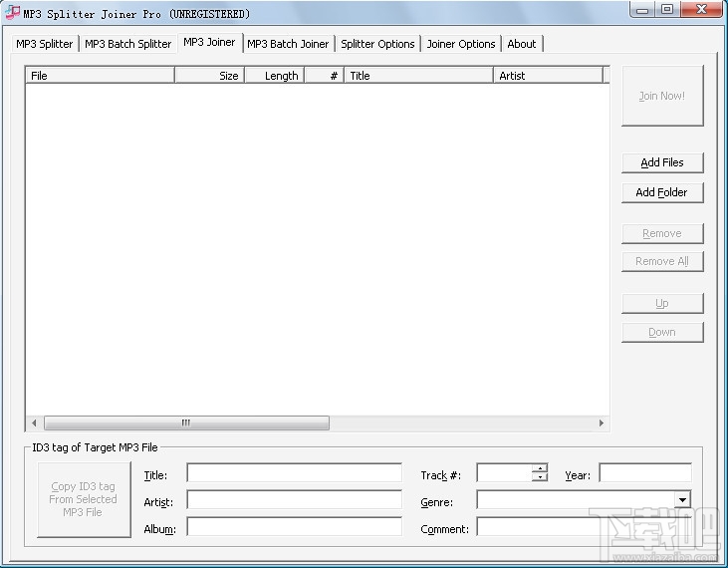Click the Remove All button
Viewport: 728px width, 568px height.
[x=662, y=261]
